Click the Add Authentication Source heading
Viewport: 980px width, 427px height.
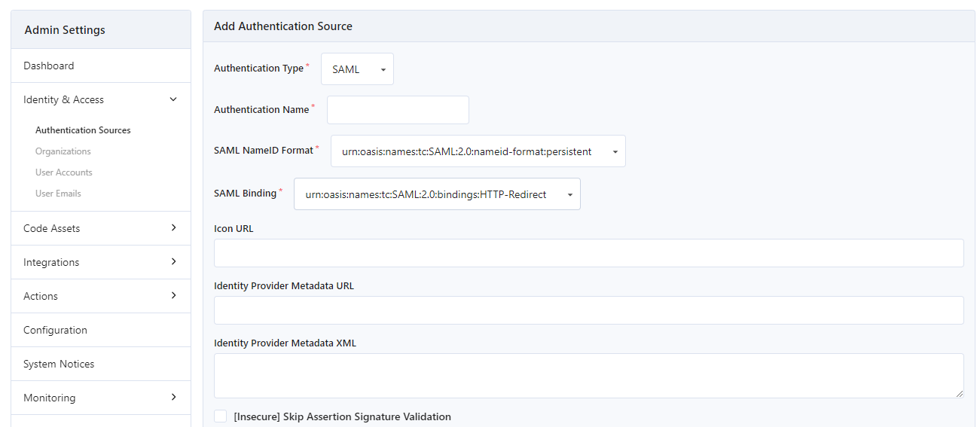tap(283, 26)
